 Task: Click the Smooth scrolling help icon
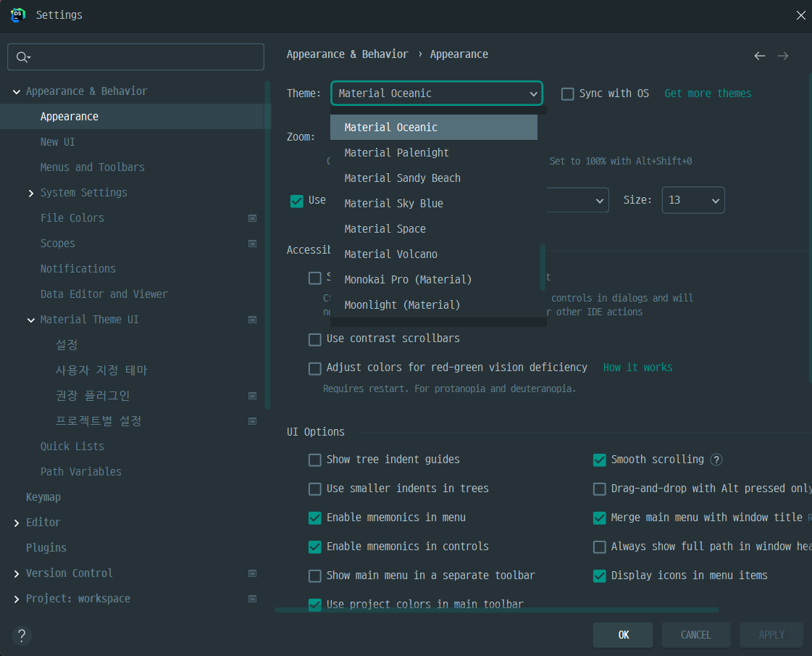pyautogui.click(x=716, y=460)
